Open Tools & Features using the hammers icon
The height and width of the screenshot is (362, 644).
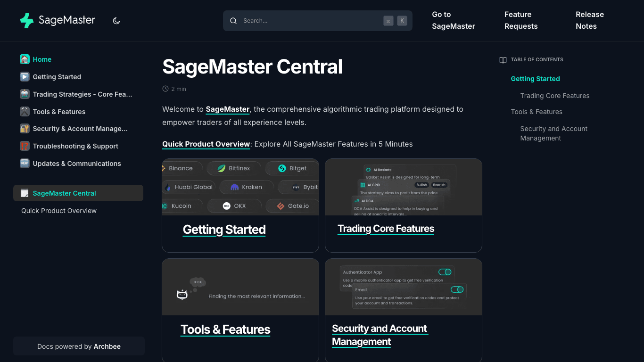(x=25, y=111)
